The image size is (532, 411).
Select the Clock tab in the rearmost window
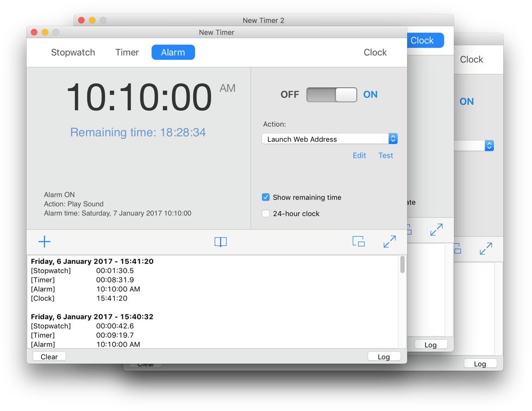click(x=471, y=59)
